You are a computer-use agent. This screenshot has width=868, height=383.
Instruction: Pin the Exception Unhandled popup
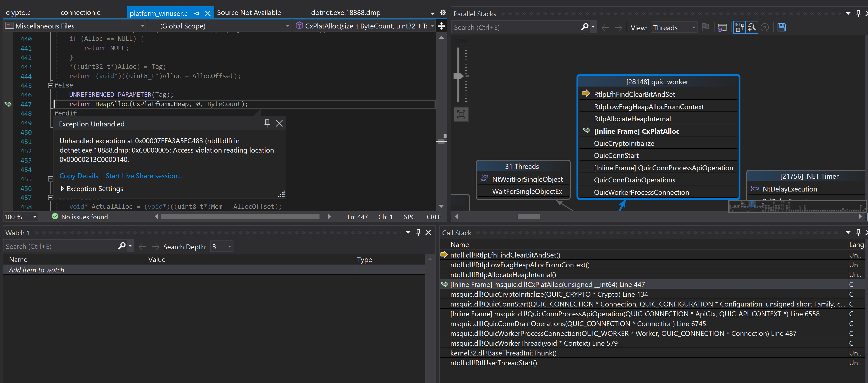(267, 123)
